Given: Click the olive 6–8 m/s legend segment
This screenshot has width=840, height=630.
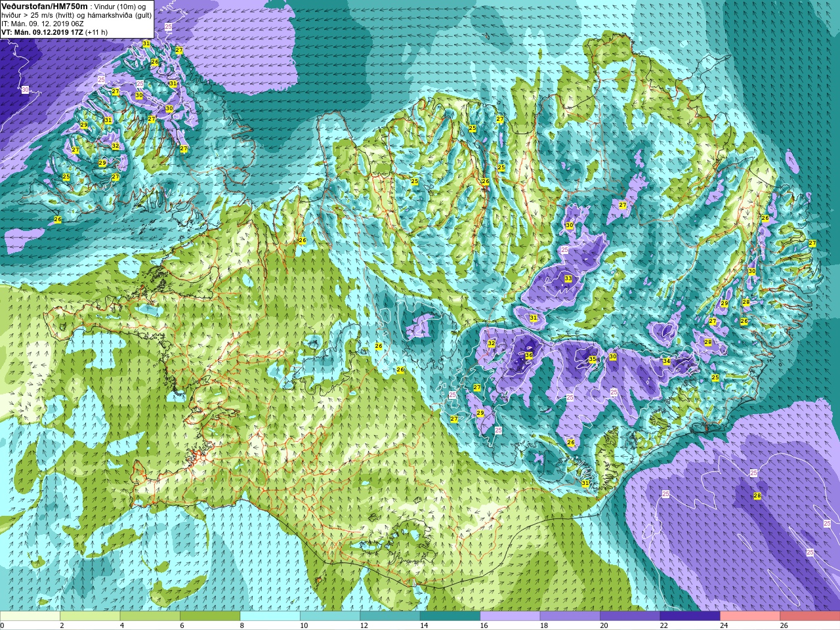Looking at the screenshot, I should [210, 616].
